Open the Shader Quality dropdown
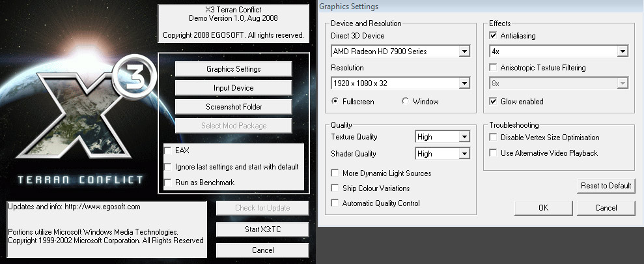The image size is (644, 264). click(464, 154)
